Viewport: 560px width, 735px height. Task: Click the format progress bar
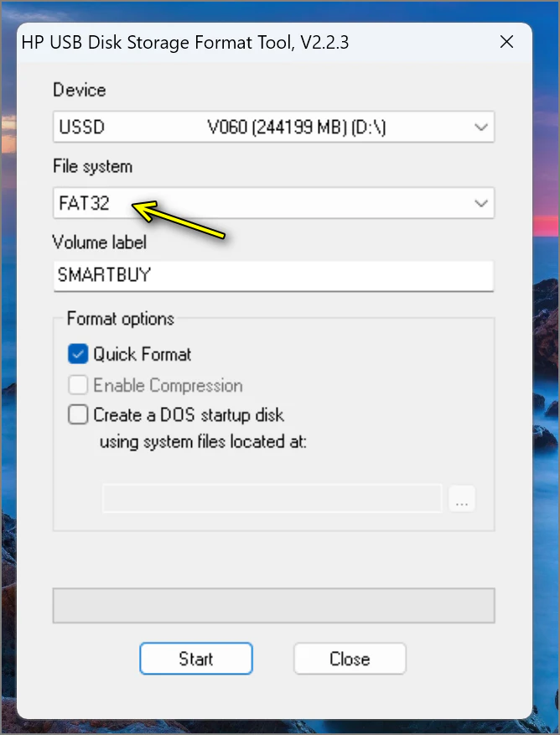tap(272, 605)
